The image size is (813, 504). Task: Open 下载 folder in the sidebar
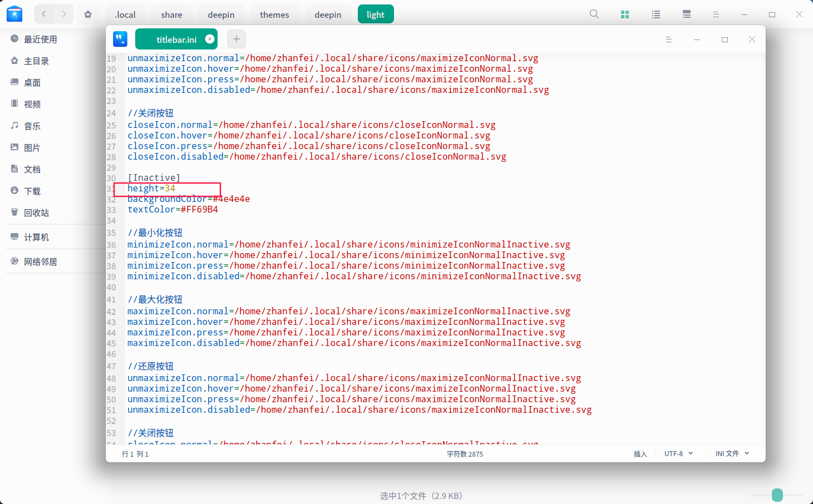tap(32, 191)
